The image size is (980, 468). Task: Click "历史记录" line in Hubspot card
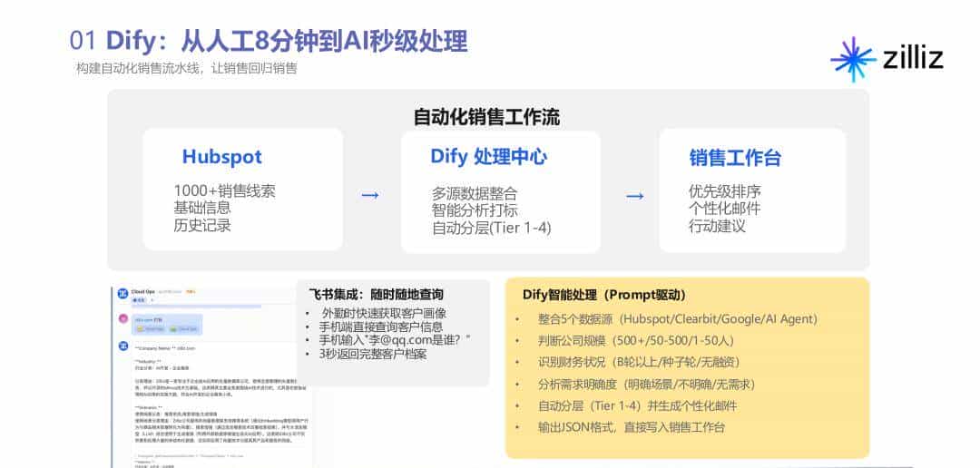tap(201, 225)
